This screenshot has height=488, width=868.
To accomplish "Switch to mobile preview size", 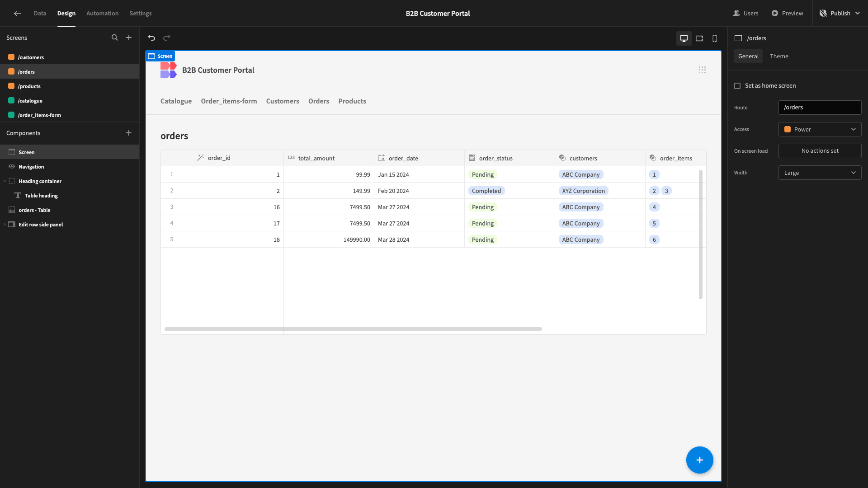I will [x=715, y=38].
